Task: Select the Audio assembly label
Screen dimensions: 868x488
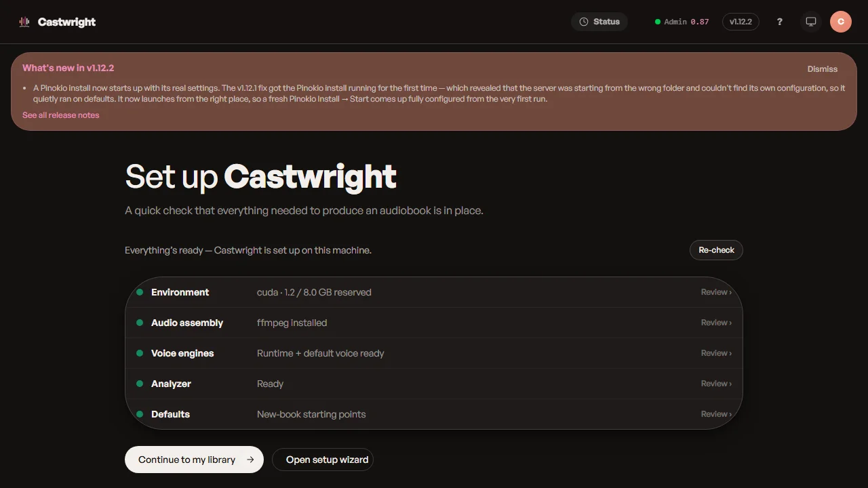Action: (x=187, y=323)
